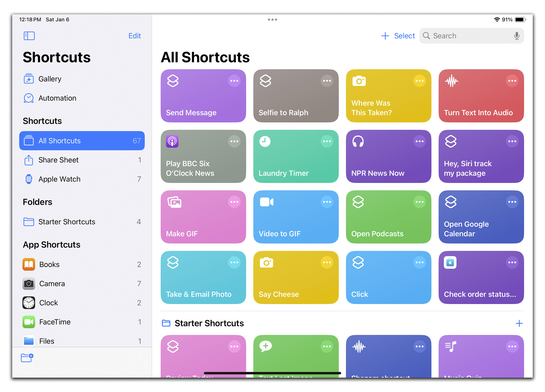Open options for Music Quiz card
The image size is (545, 392).
[512, 346]
